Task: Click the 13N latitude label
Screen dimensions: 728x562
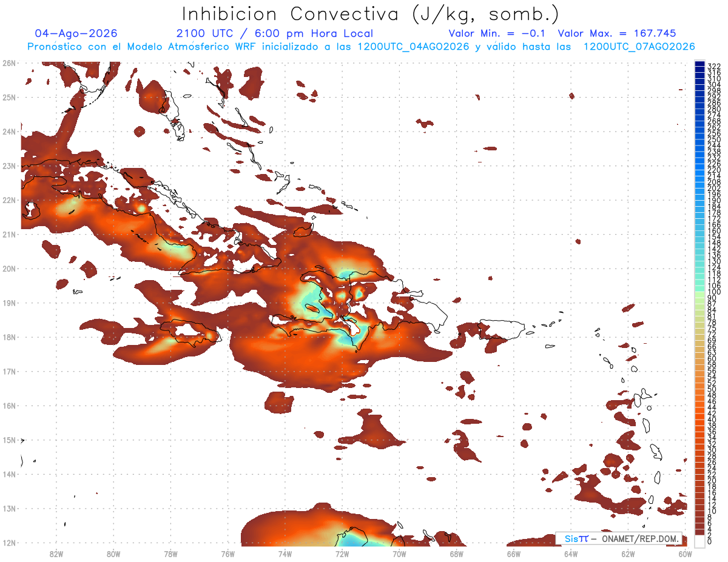Action: pyautogui.click(x=9, y=509)
